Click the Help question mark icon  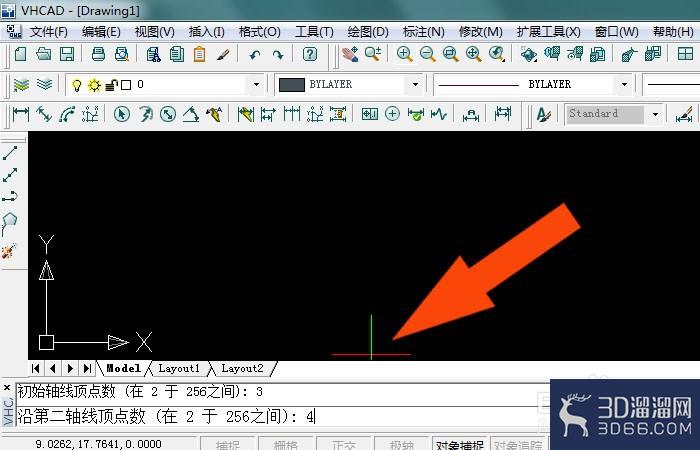(309, 54)
